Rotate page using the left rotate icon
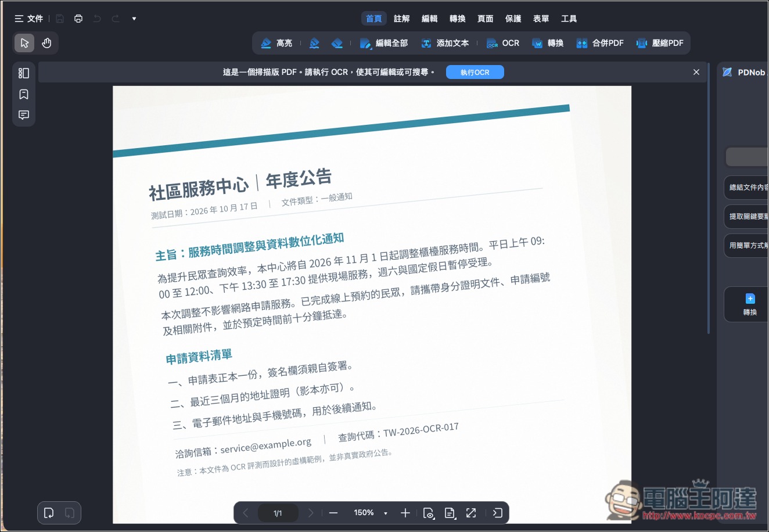Screen dimensions: 769x532 [49, 513]
